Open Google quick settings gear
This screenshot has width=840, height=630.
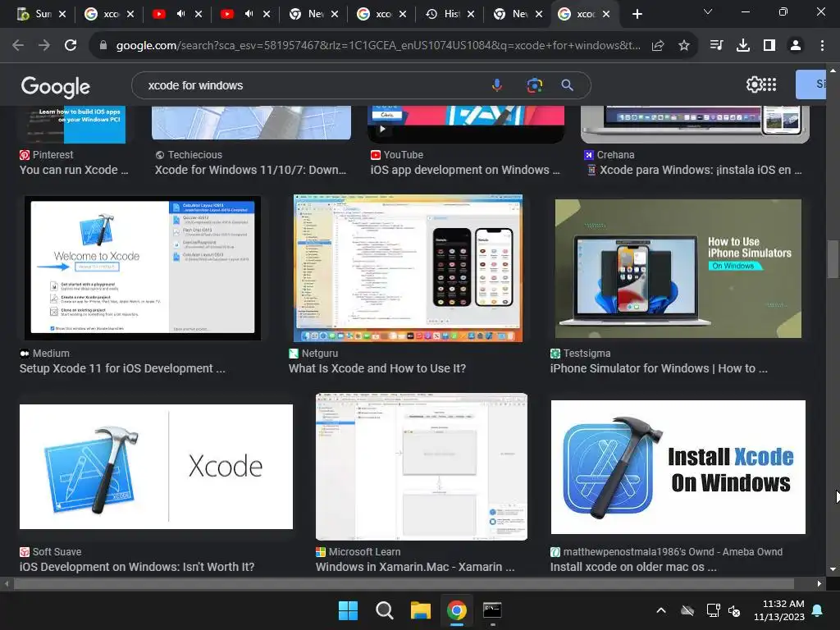(x=754, y=84)
